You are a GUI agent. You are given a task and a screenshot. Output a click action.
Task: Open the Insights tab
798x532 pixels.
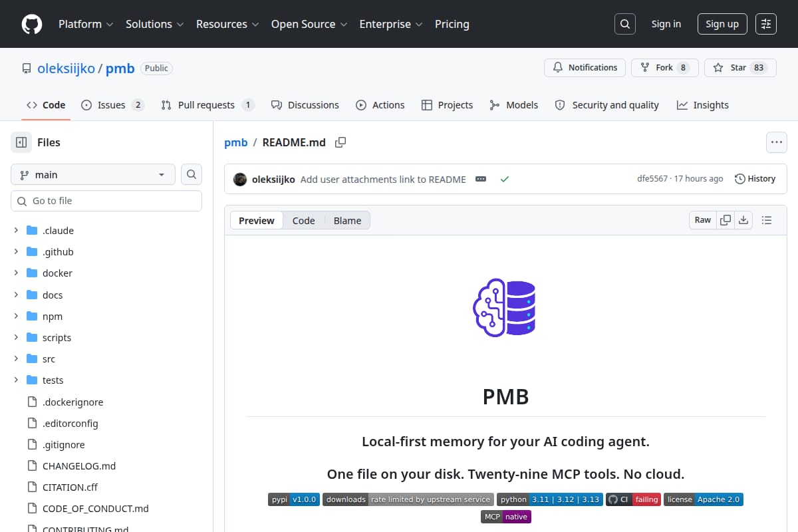tap(703, 105)
